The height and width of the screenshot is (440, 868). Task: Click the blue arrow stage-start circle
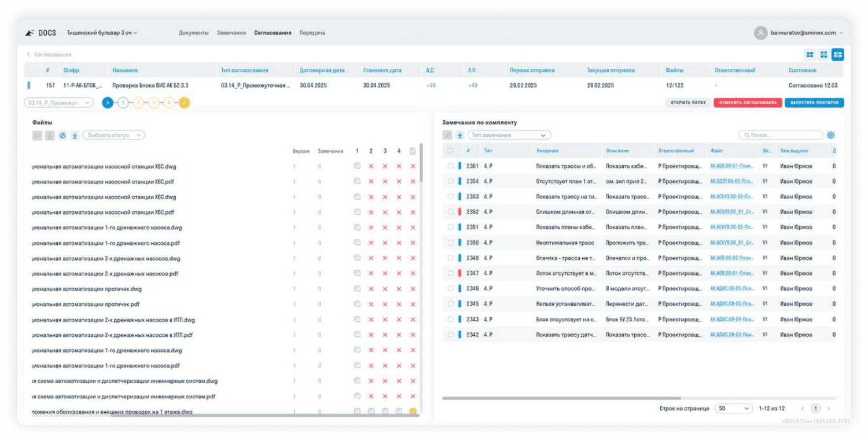[x=108, y=103]
